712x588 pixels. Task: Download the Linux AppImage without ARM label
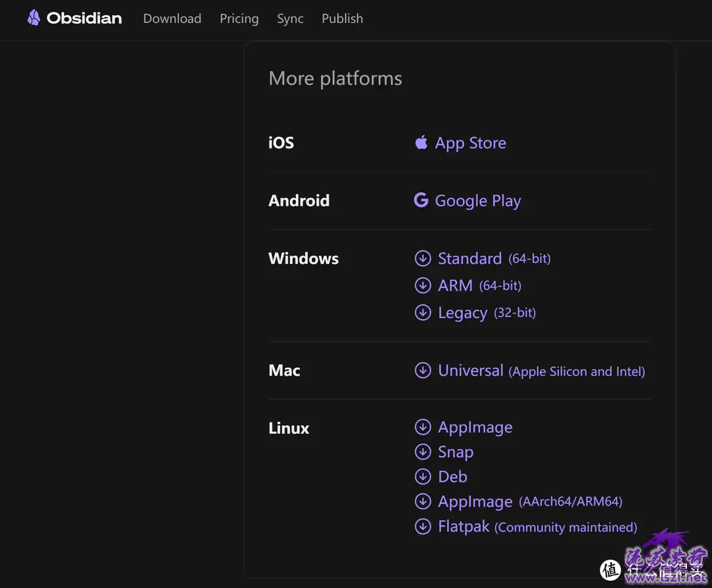(475, 428)
